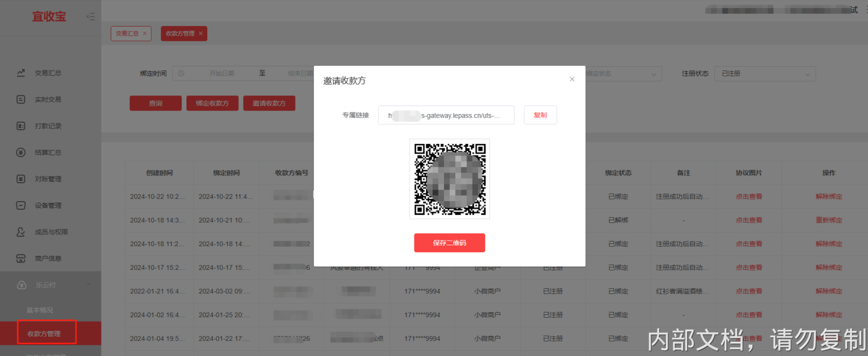Image resolution: width=868 pixels, height=356 pixels.
Task: Click the 收款方编号 column header
Action: point(292,173)
